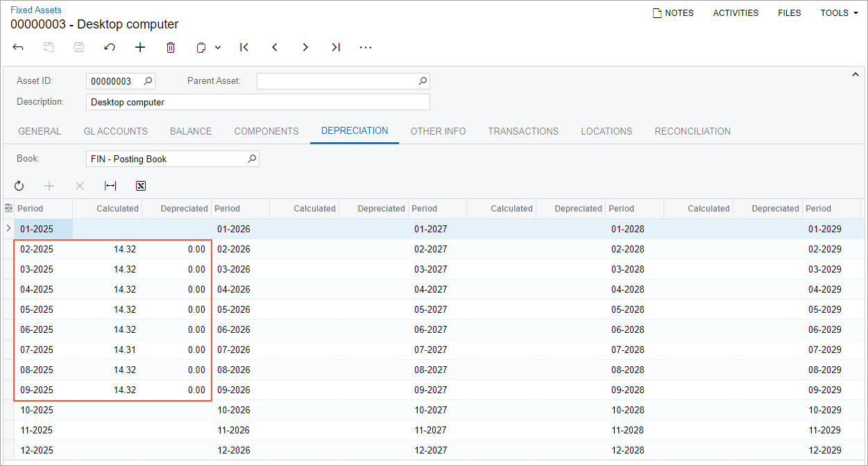868x466 pixels.
Task: Collapse the asset summary panel
Action: point(855,74)
